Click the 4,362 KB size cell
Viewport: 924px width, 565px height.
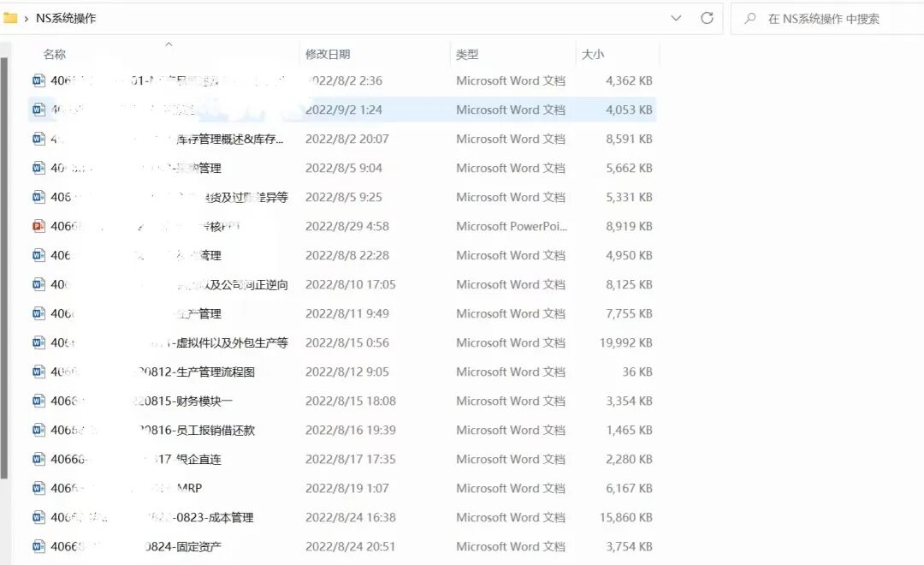[629, 80]
